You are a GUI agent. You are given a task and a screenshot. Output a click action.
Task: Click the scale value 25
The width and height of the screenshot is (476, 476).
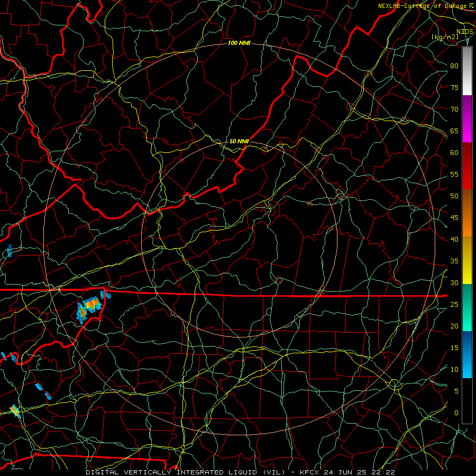click(454, 305)
